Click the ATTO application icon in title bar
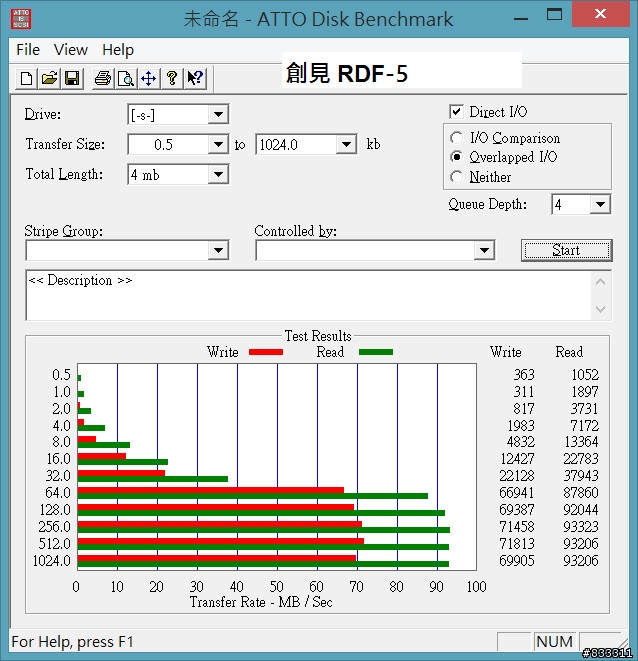 21,19
